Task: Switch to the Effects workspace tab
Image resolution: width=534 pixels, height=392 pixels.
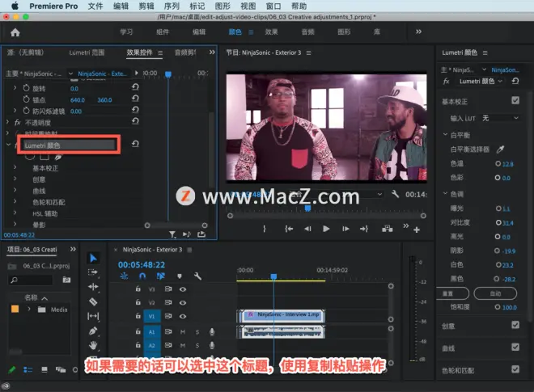Action: (271, 32)
